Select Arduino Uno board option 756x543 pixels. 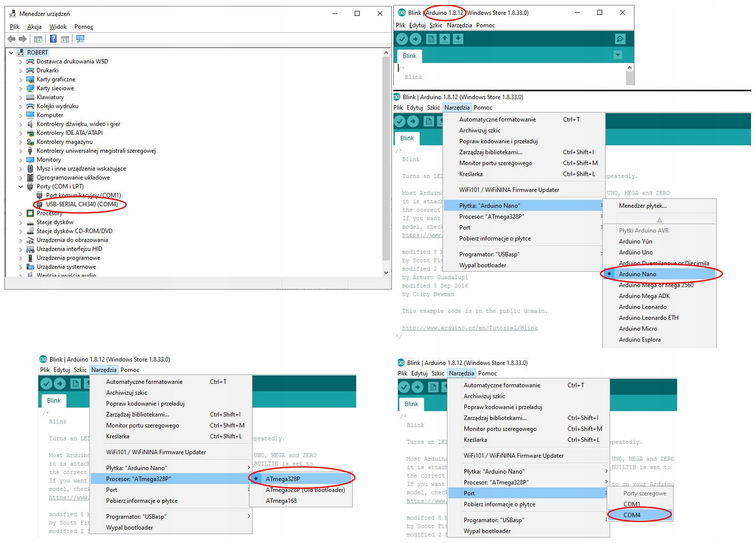point(635,252)
